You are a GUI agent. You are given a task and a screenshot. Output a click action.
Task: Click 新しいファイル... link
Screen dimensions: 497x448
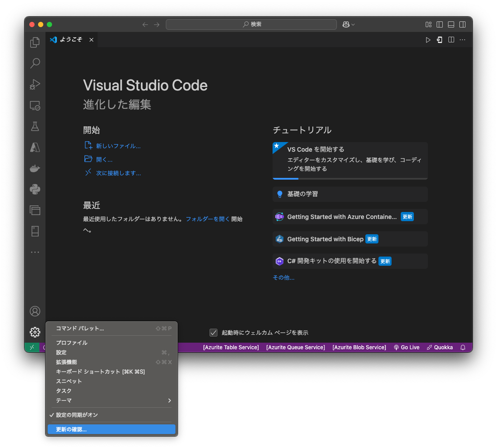[x=118, y=146]
